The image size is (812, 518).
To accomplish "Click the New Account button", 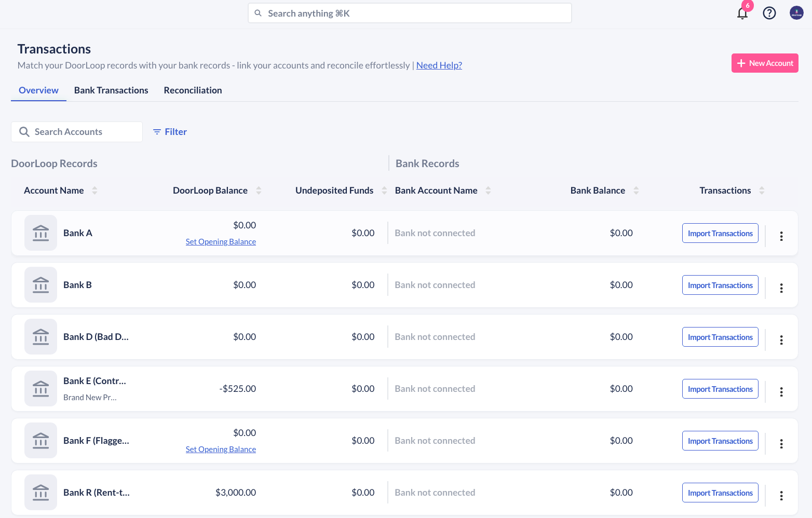I will 764,63.
